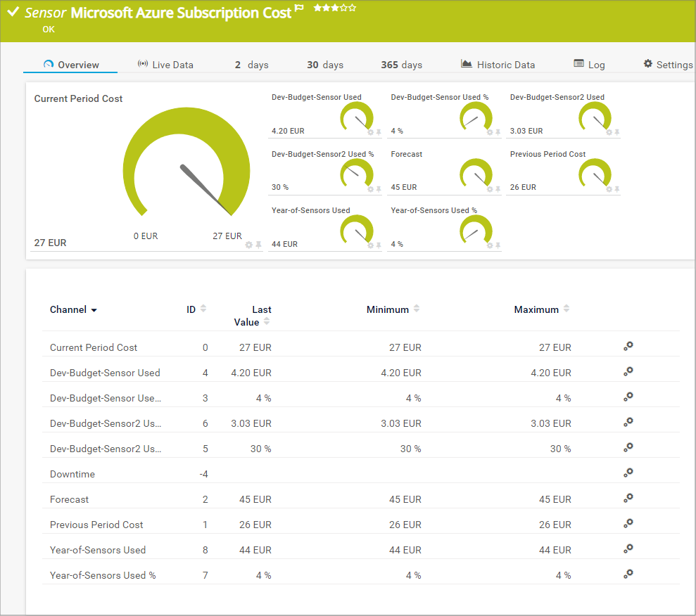This screenshot has height=616, width=696.
Task: Pin the Year-of-Sensors Used gauge
Action: [379, 245]
